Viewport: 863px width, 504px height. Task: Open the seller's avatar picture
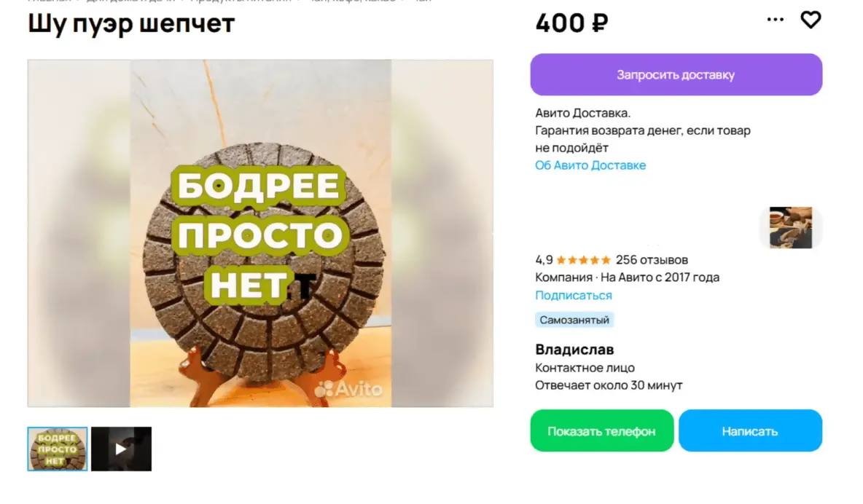point(791,227)
